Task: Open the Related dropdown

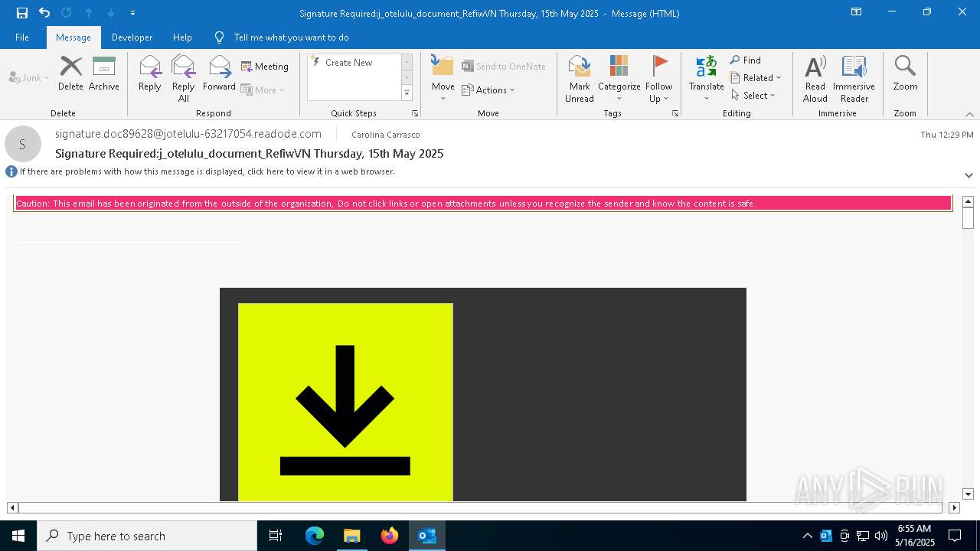Action: click(756, 78)
